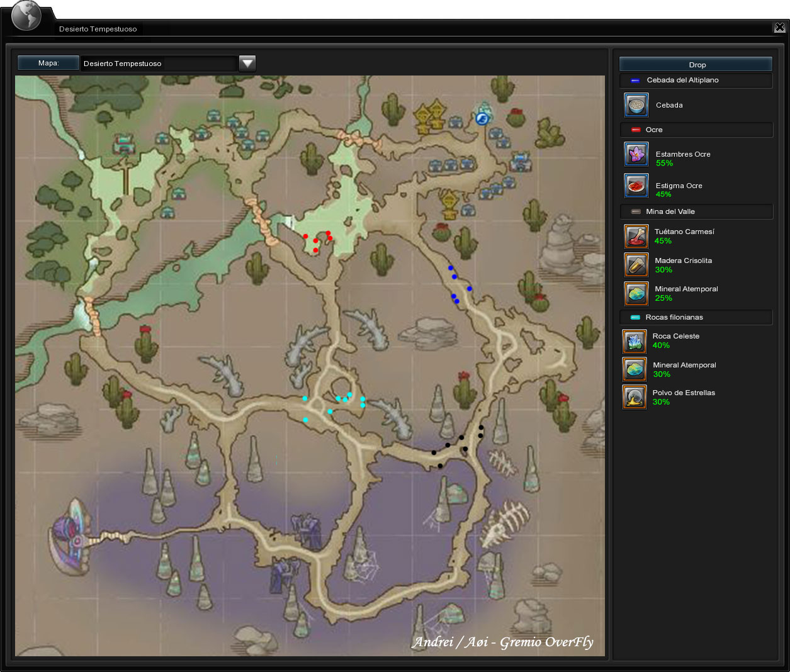Open the map selection dropdown arrow
Viewport: 790px width, 672px height.
(x=247, y=63)
